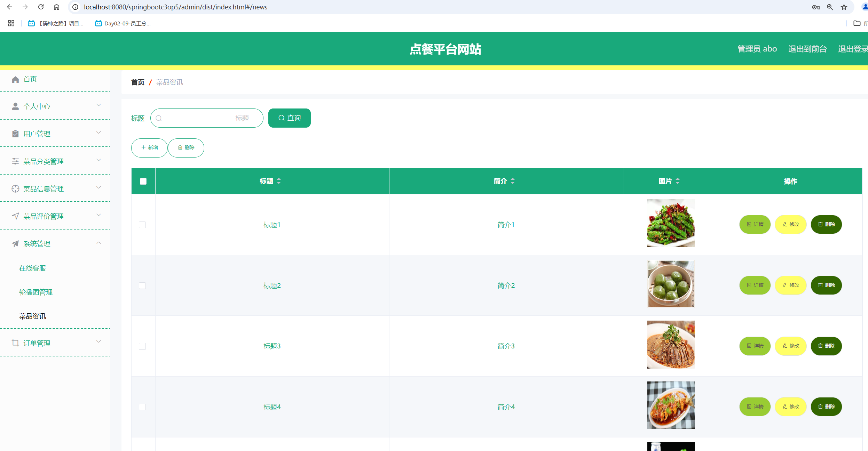This screenshot has width=868, height=451.
Task: Check the row checkbox for 标题4
Action: tap(142, 406)
